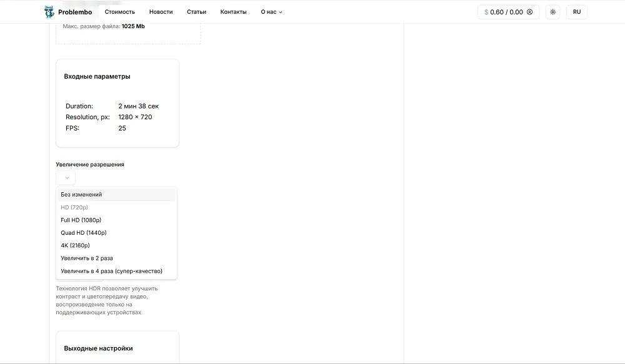Open the Статьи navigation link
625x364 pixels.
[196, 12]
